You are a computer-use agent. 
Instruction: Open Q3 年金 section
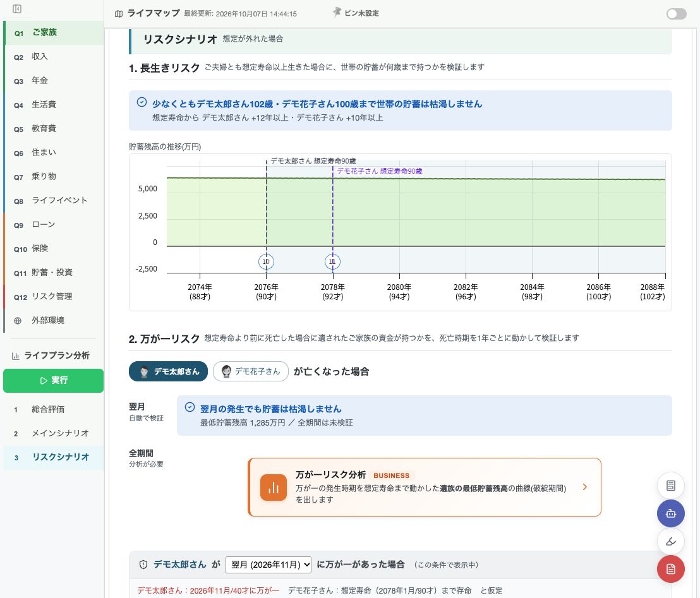point(54,81)
